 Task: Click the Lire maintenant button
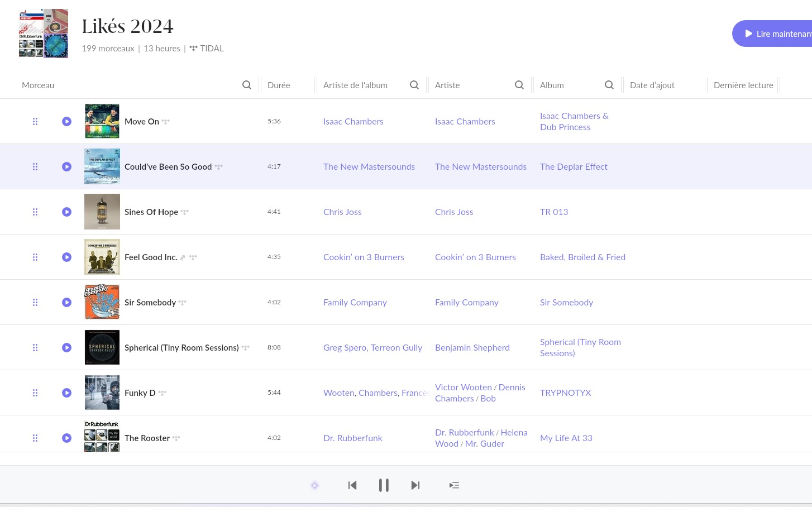click(x=772, y=34)
